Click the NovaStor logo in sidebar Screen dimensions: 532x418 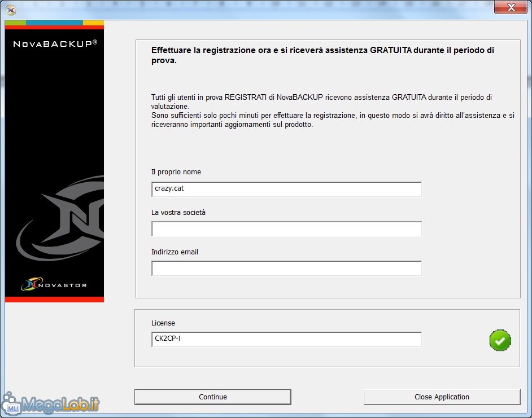pyautogui.click(x=54, y=284)
